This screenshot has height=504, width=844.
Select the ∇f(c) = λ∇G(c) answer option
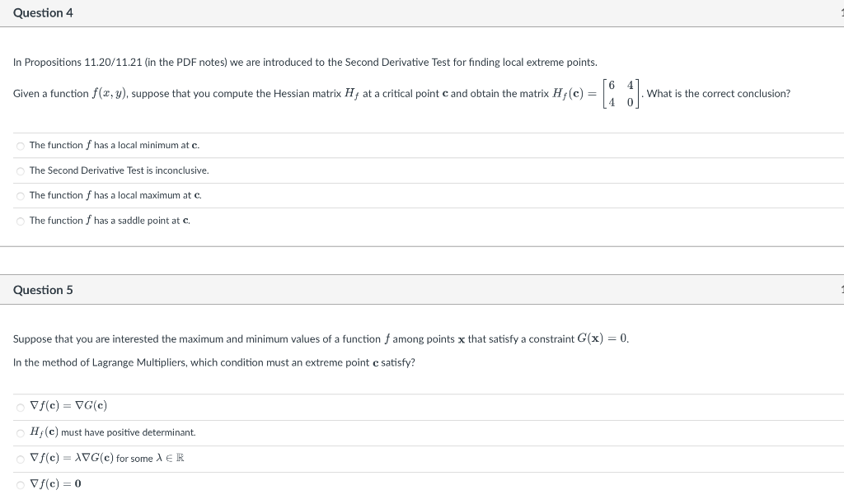pos(20,458)
